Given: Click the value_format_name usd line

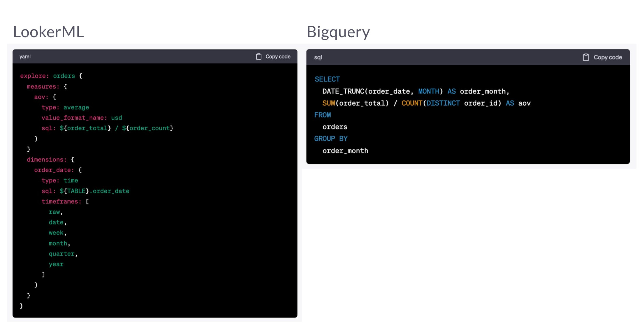Looking at the screenshot, I should tap(82, 118).
